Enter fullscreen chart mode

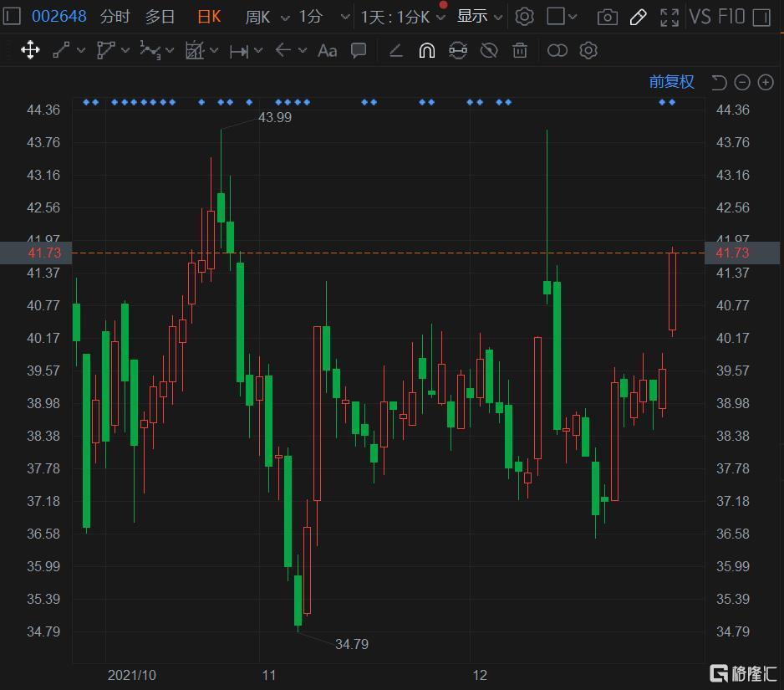point(669,18)
